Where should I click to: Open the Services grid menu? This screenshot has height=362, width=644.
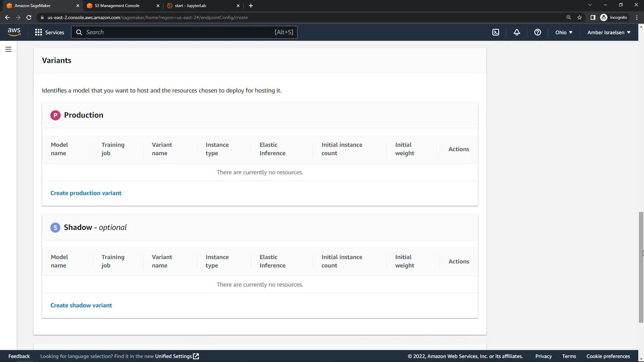coord(49,32)
